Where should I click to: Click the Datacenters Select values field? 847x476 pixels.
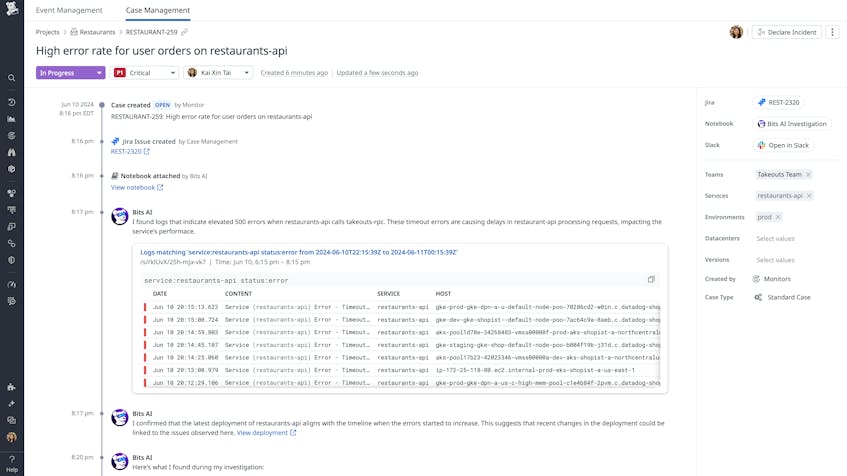(x=775, y=239)
